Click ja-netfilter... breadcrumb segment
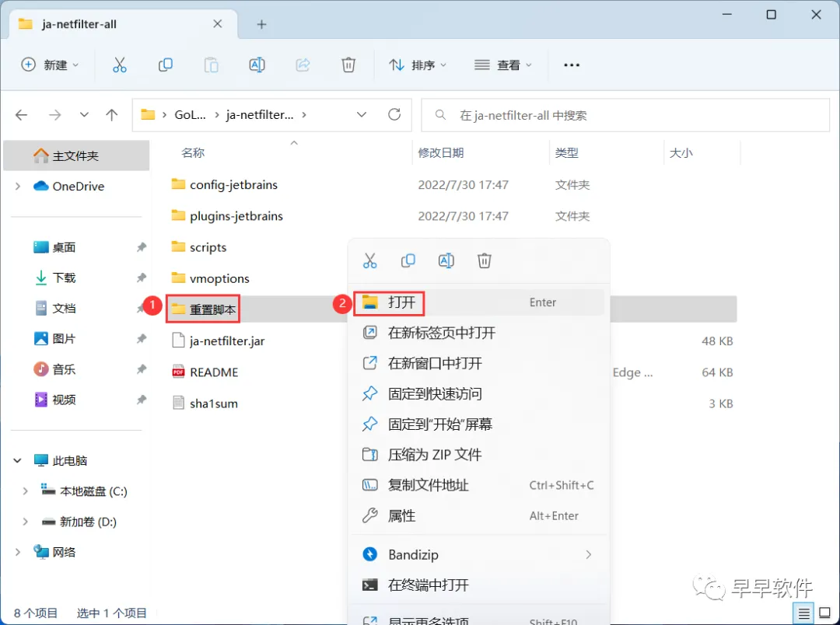The width and height of the screenshot is (840, 625). tap(260, 114)
